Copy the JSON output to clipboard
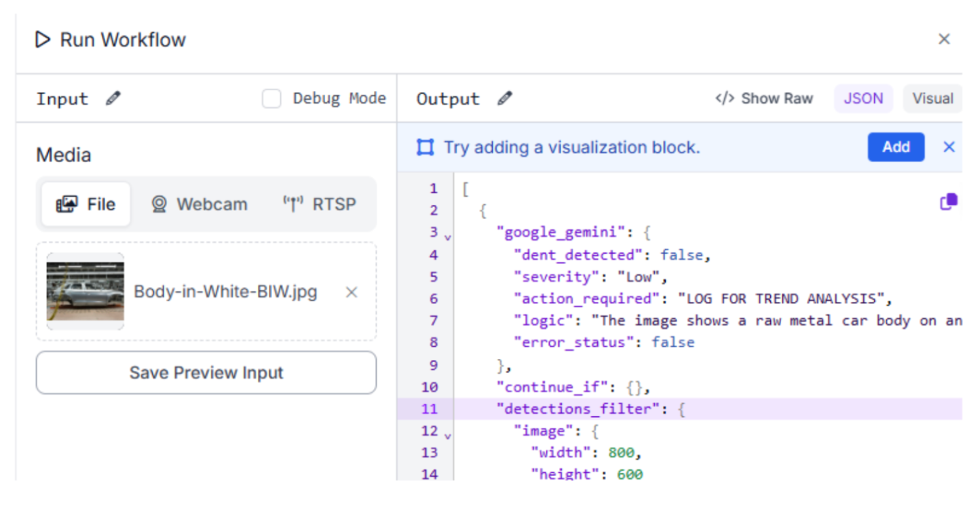Image resolution: width=980 pixels, height=506 pixels. point(948,202)
